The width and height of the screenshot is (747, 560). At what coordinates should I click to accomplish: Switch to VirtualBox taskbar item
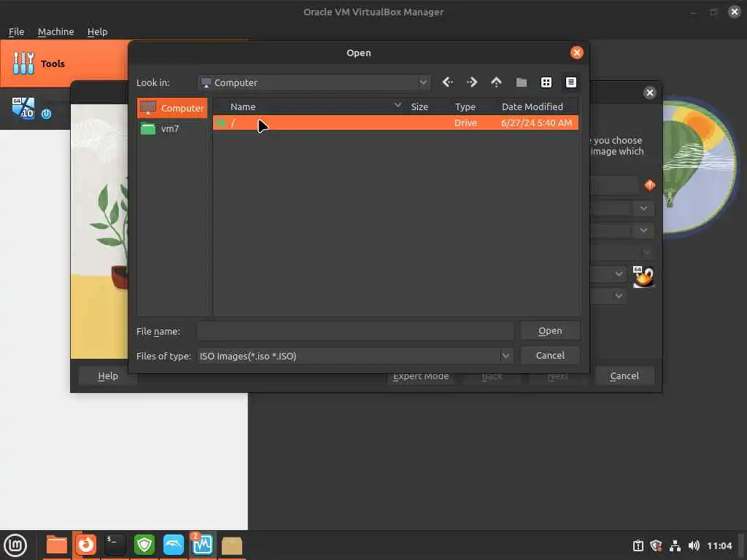203,545
